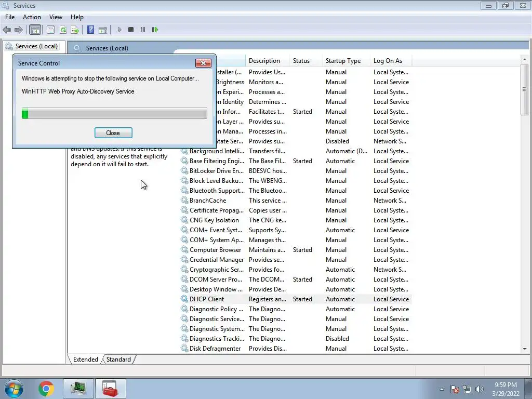
Task: Click the Refresh toolbar icon
Action: pos(63,30)
